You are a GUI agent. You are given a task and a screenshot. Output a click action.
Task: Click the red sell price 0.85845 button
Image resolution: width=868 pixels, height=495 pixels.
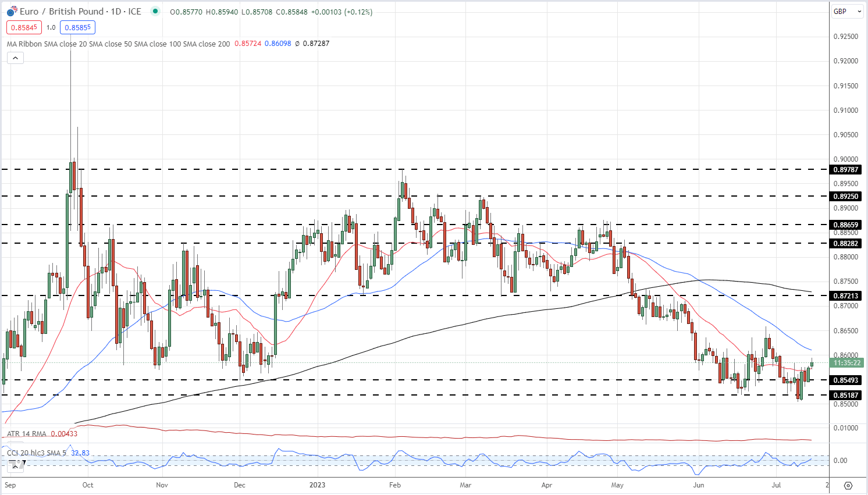pos(24,27)
